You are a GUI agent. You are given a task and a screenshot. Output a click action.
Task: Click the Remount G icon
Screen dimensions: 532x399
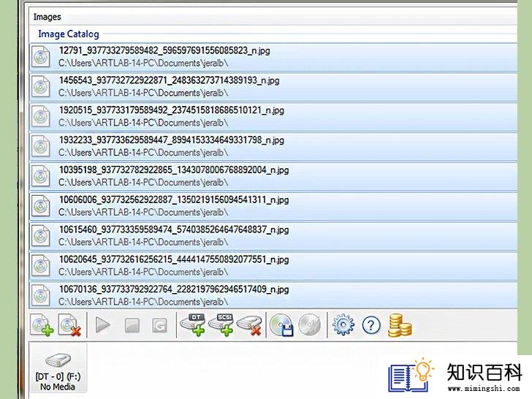click(x=159, y=326)
